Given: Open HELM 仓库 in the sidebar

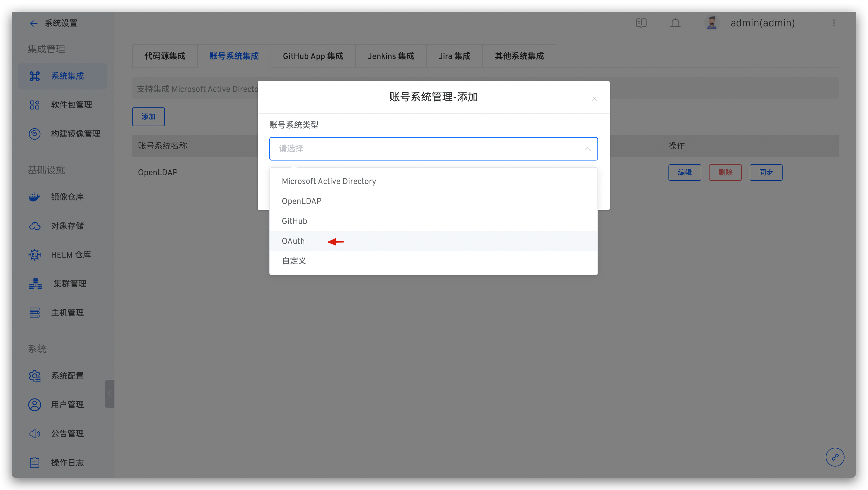Looking at the screenshot, I should (x=70, y=254).
